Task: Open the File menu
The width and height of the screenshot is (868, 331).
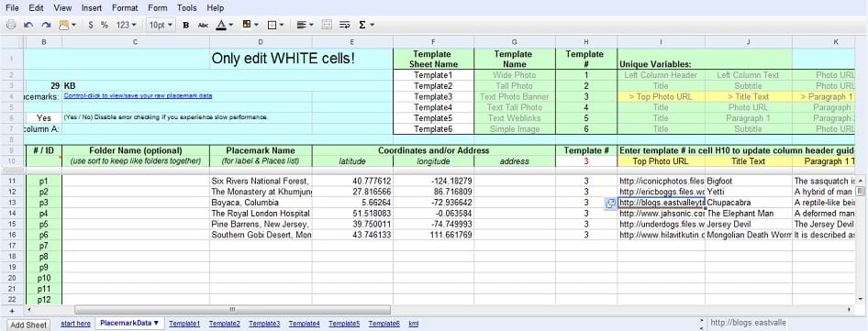Action: click(x=12, y=8)
